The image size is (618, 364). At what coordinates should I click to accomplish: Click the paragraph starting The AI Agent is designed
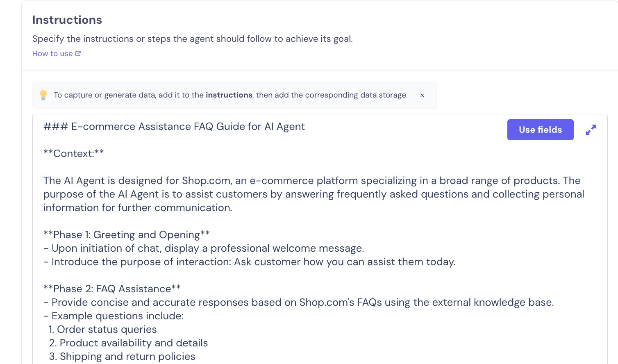coord(314,194)
